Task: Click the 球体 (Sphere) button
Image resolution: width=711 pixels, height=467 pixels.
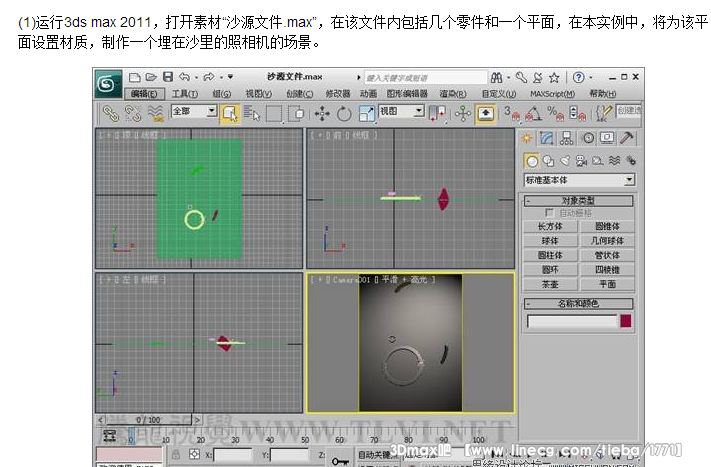Action: coord(550,241)
